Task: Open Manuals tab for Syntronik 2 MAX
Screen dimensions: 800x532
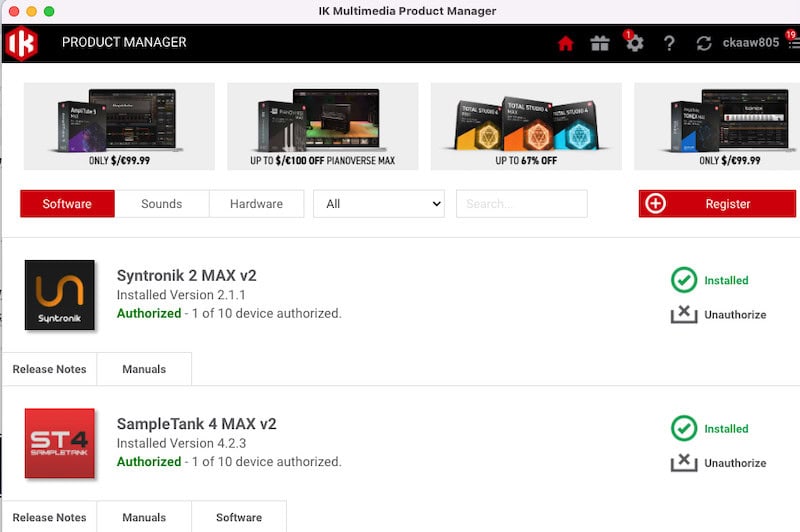Action: [x=144, y=369]
